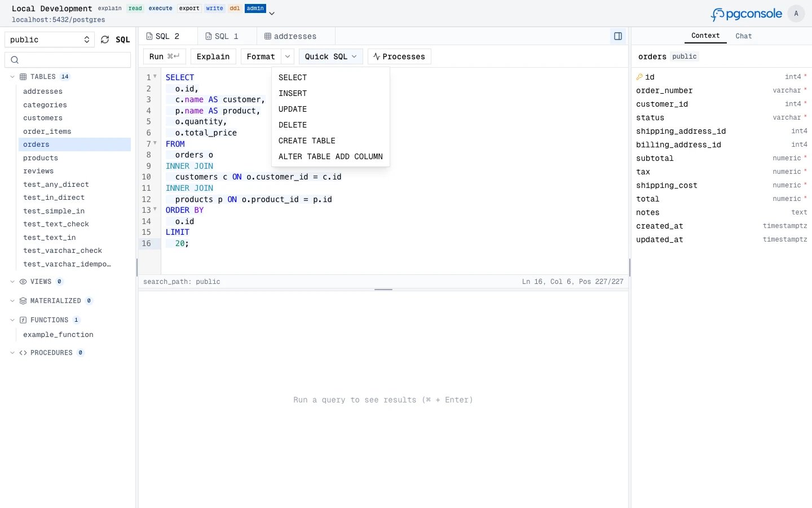Click the SQL 2 tab file icon

(x=149, y=36)
